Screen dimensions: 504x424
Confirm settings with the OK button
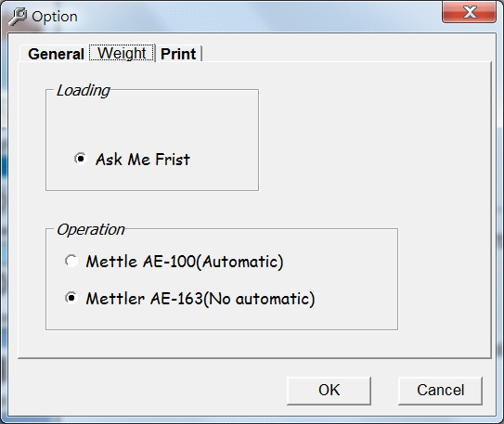329,391
